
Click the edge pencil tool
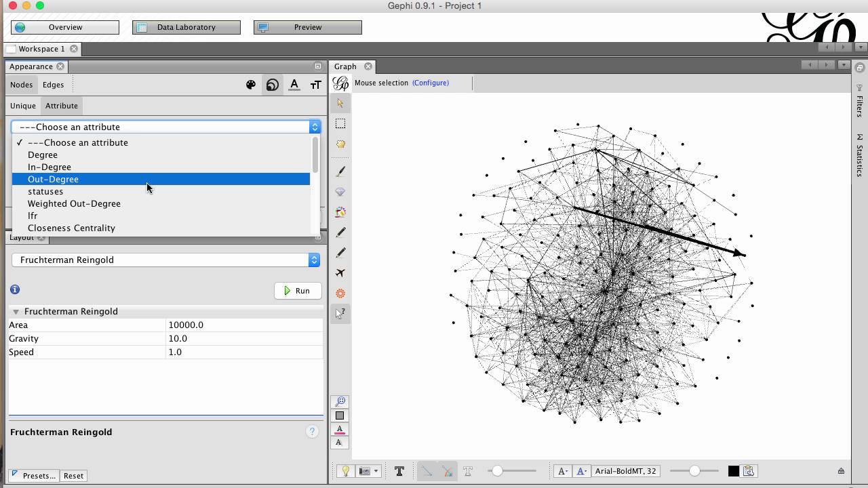click(340, 253)
